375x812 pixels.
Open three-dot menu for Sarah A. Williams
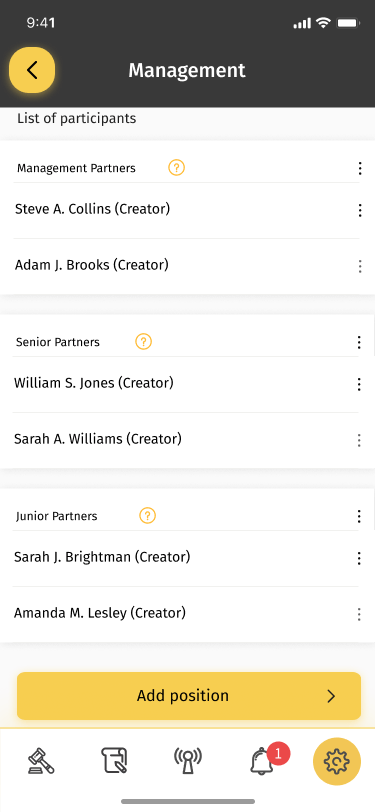point(358,440)
